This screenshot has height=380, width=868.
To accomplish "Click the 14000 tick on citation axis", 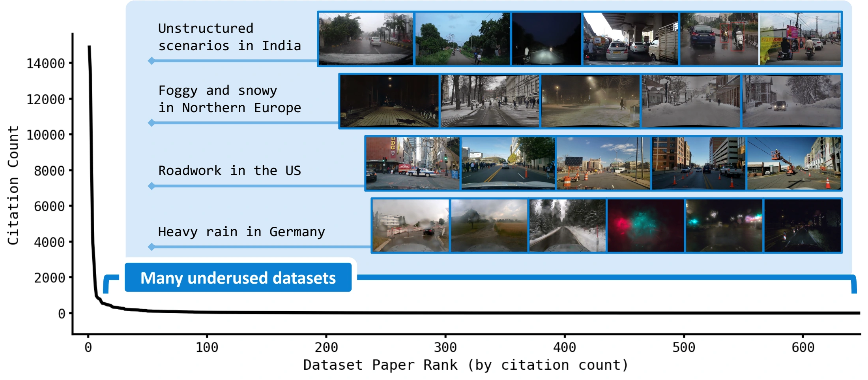I will (46, 63).
